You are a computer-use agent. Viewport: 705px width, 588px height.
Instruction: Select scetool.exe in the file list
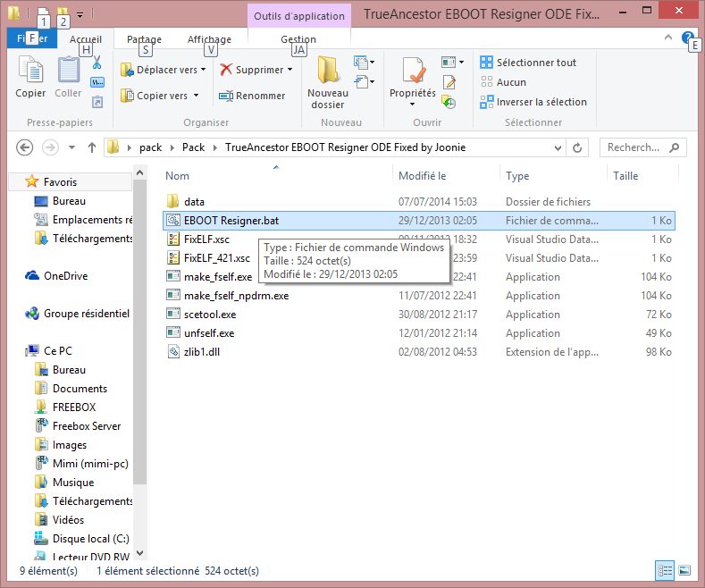tap(209, 315)
